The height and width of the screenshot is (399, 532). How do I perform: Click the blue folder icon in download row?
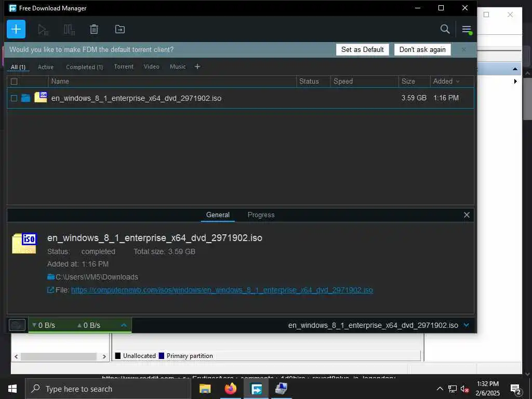click(26, 98)
